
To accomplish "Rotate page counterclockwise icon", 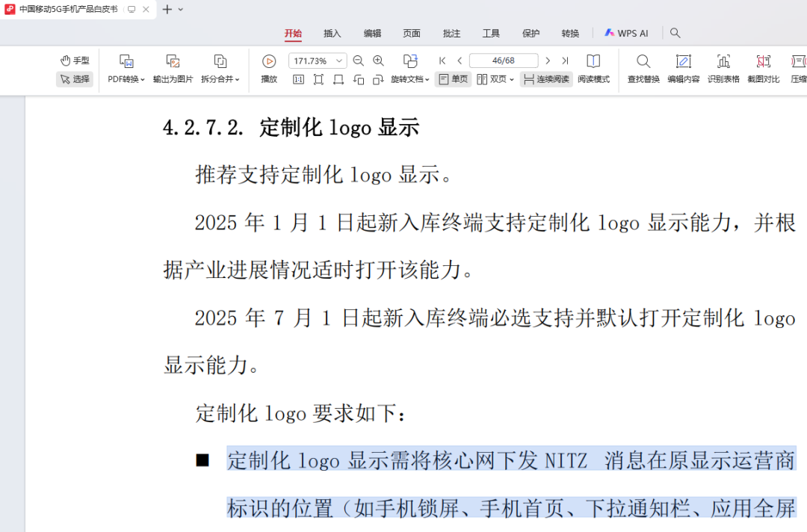I will [359, 79].
